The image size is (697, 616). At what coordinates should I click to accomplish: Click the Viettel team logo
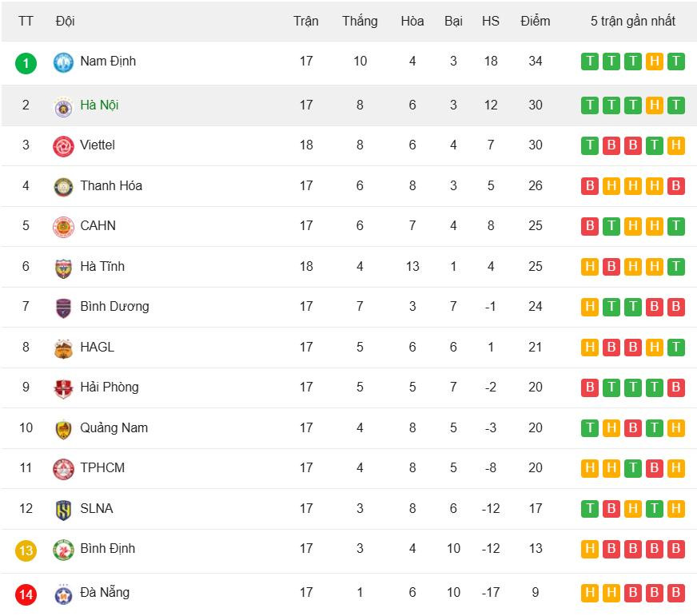(63, 145)
